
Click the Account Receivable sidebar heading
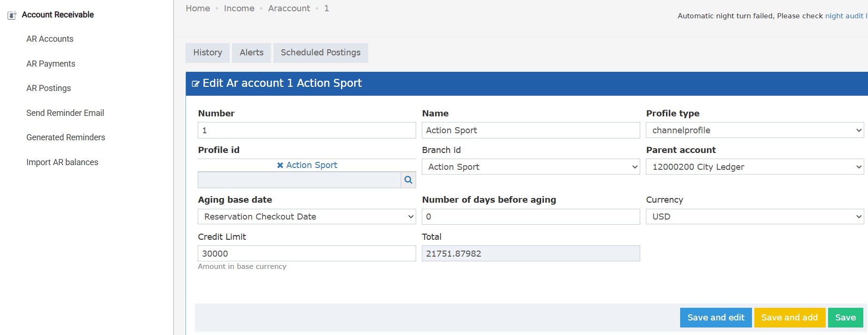click(58, 15)
